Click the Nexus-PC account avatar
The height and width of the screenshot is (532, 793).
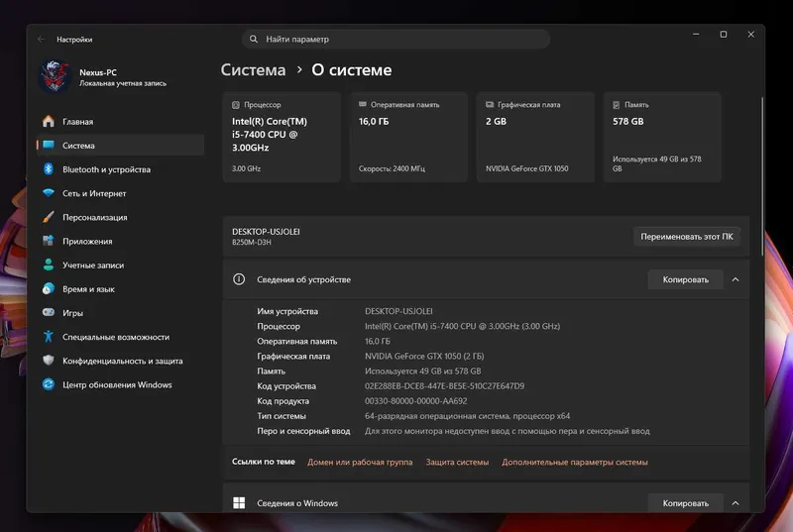coord(55,77)
